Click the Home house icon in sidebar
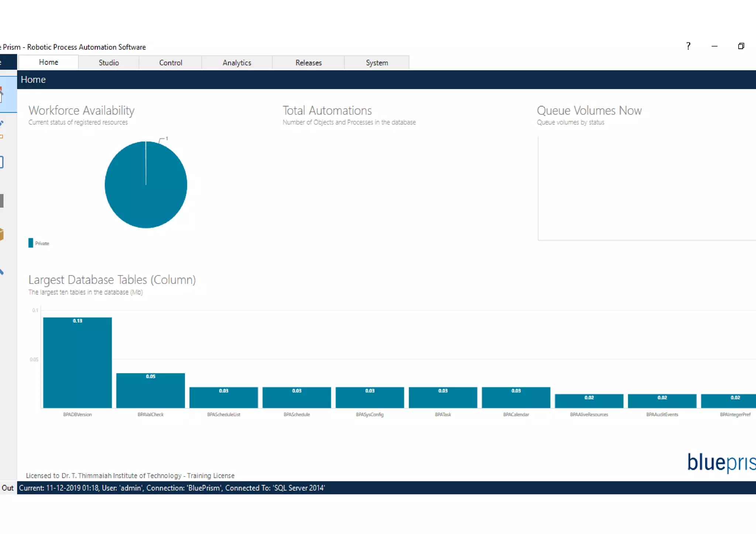Image resolution: width=756 pixels, height=534 pixels. coord(2,95)
